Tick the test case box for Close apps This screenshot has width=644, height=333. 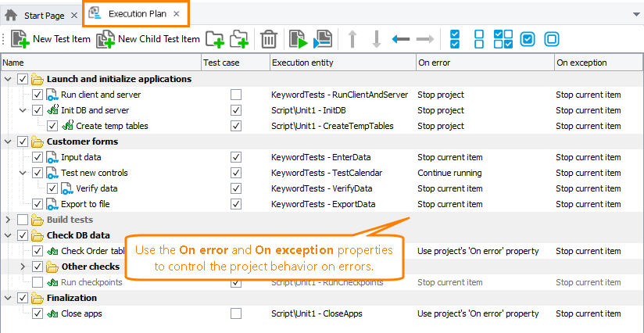[x=236, y=313]
